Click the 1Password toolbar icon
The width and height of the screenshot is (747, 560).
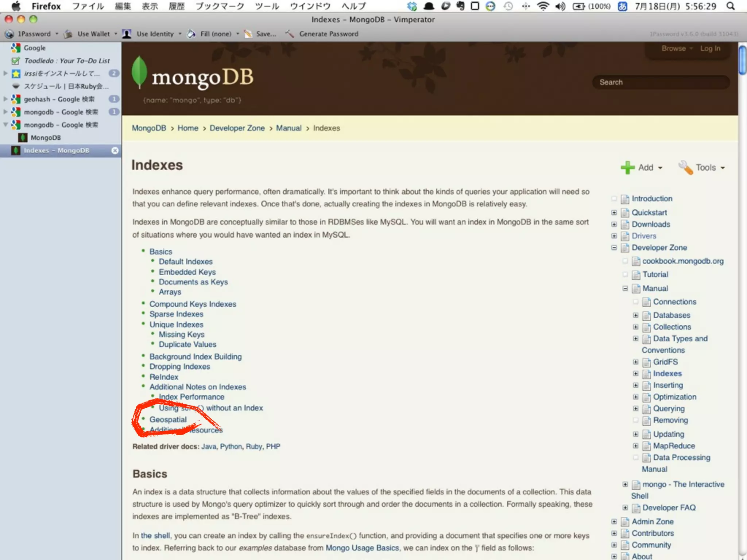pos(9,34)
